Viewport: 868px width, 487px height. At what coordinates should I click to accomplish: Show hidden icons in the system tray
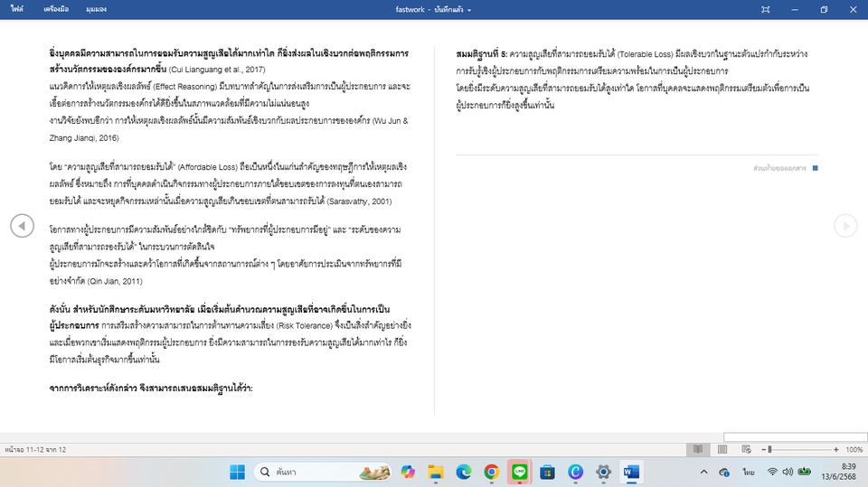703,472
